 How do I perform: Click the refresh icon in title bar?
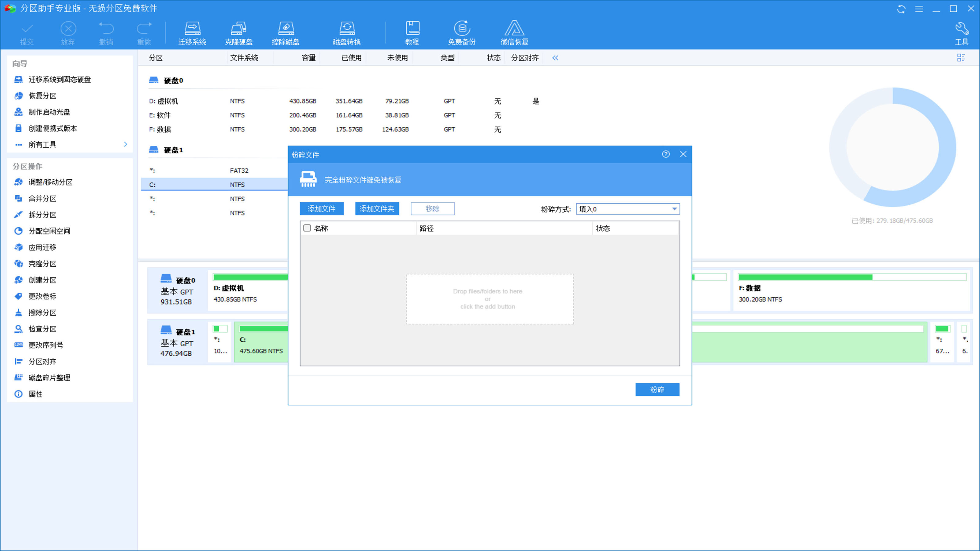901,9
